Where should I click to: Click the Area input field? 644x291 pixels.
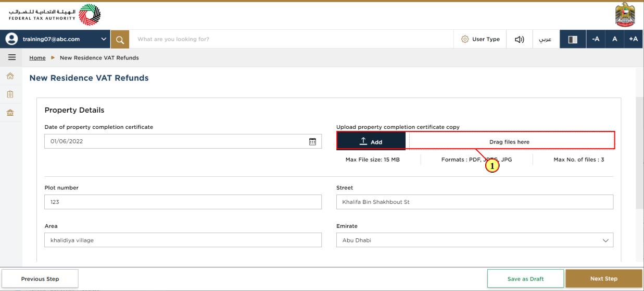183,240
